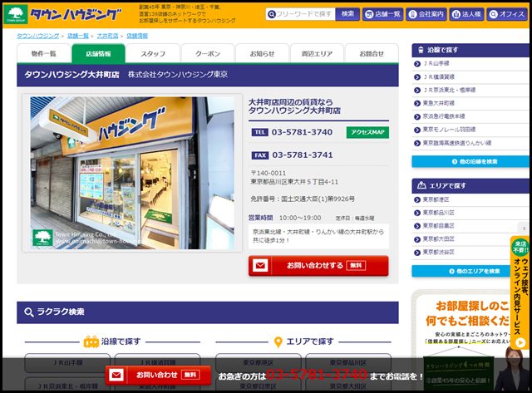Click the red お問い合わせ 無料 button in footer bar
The width and height of the screenshot is (532, 393).
click(x=158, y=375)
